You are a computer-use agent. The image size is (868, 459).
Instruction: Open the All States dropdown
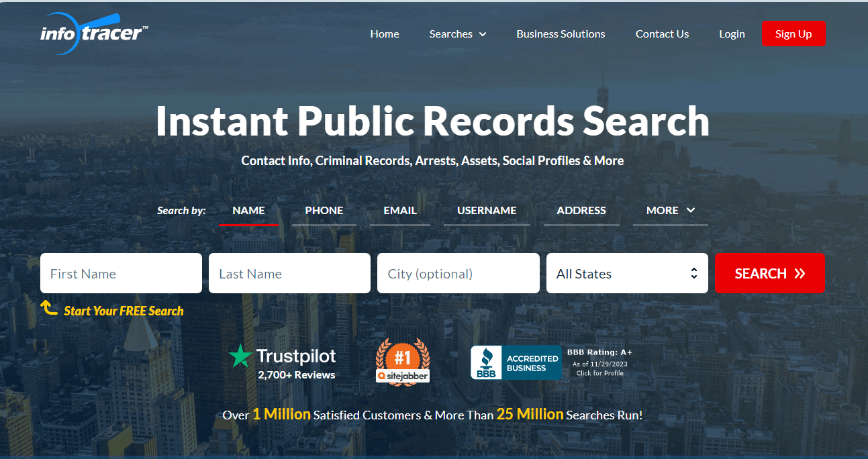[627, 273]
